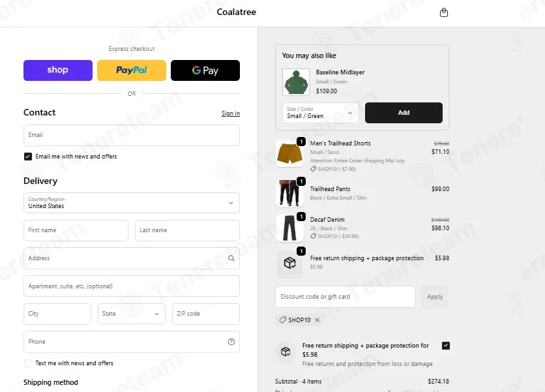This screenshot has height=392, width=545.
Task: Check out with PayPal express button
Action: point(132,70)
